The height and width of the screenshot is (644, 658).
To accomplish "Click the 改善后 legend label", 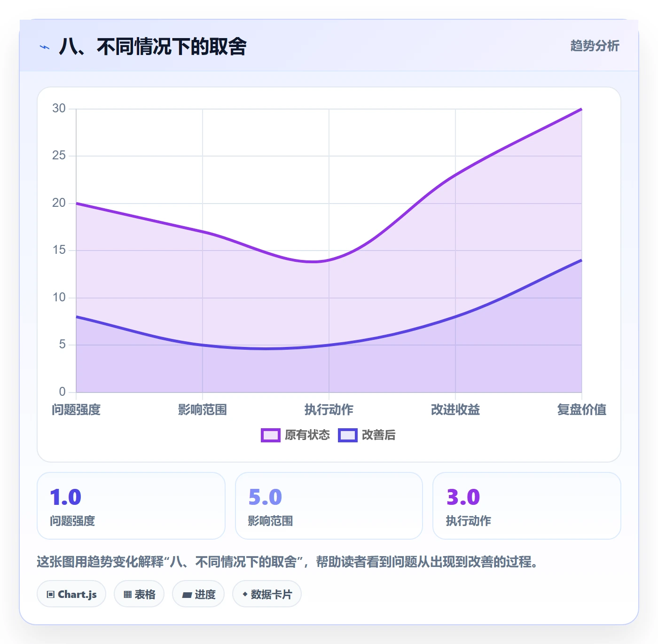I will [x=379, y=435].
